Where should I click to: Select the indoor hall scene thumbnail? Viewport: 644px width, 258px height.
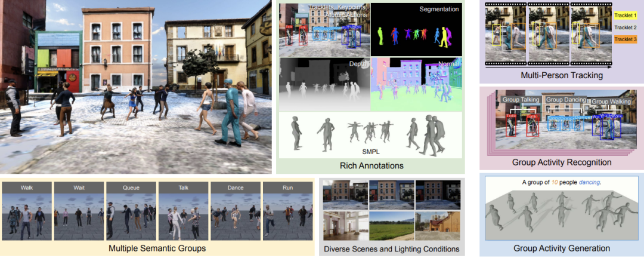tap(345, 226)
